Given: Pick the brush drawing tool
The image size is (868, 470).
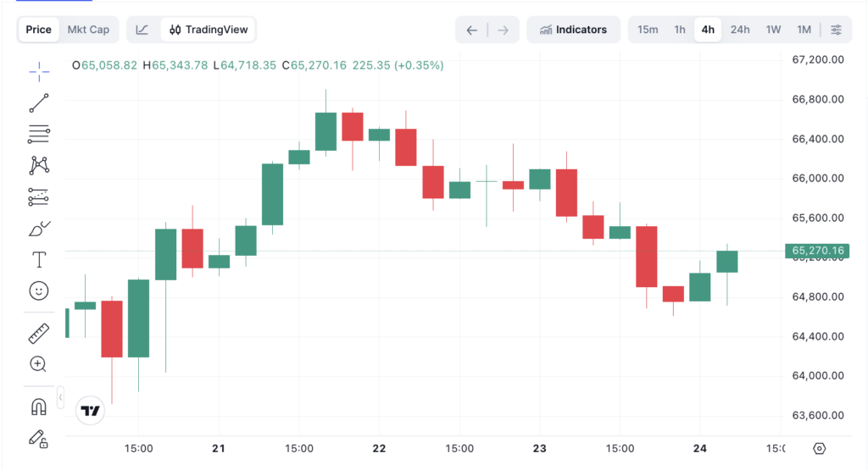Looking at the screenshot, I should click(39, 229).
